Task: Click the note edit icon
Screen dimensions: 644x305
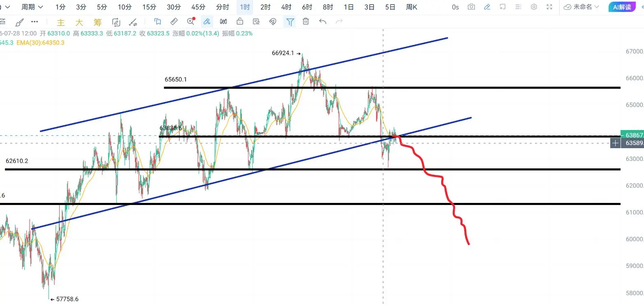Action: point(256,22)
